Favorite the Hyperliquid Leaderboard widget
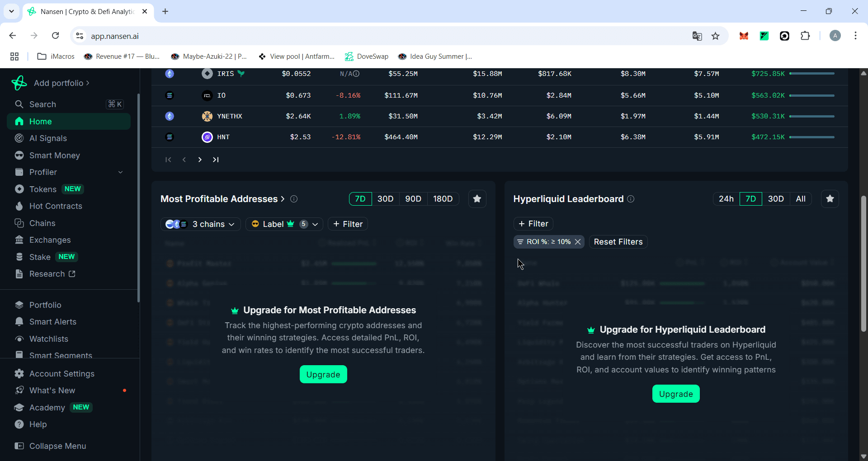The image size is (868, 461). point(830,199)
